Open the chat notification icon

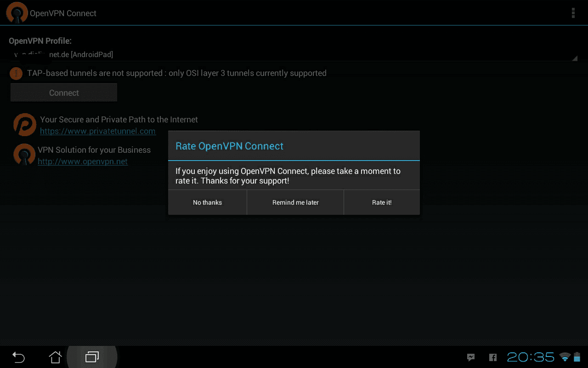(x=471, y=357)
